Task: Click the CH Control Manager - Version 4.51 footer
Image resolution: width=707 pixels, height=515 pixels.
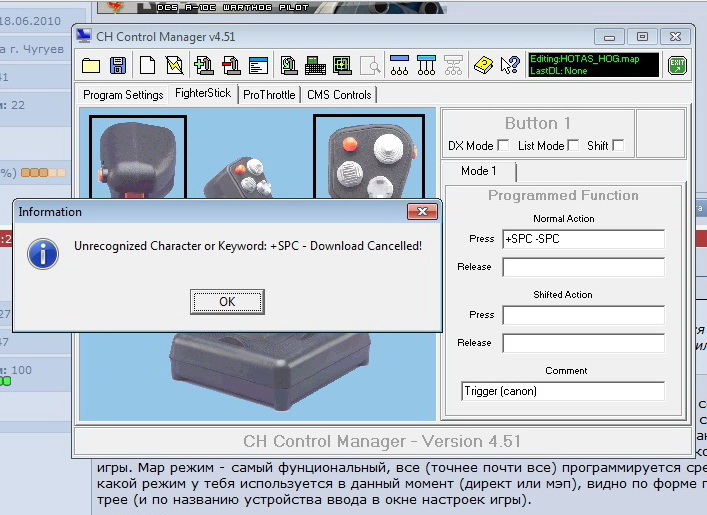Action: (382, 441)
